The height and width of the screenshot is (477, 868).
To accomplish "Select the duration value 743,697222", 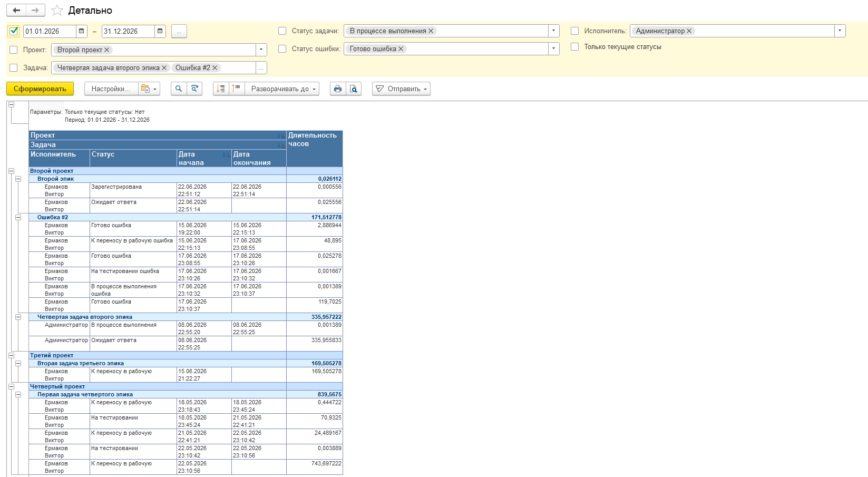I will [x=315, y=467].
